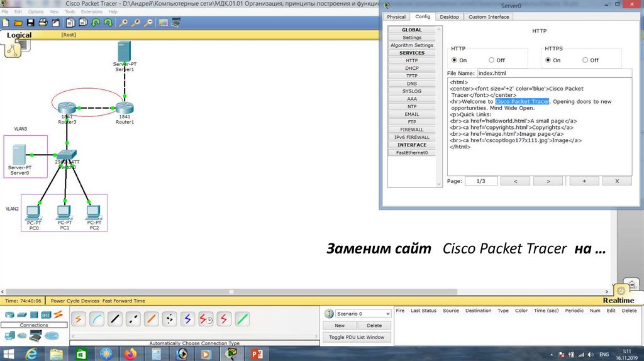The width and height of the screenshot is (644, 361).
Task: Open FastEthernet0 interface settings
Action: [411, 153]
